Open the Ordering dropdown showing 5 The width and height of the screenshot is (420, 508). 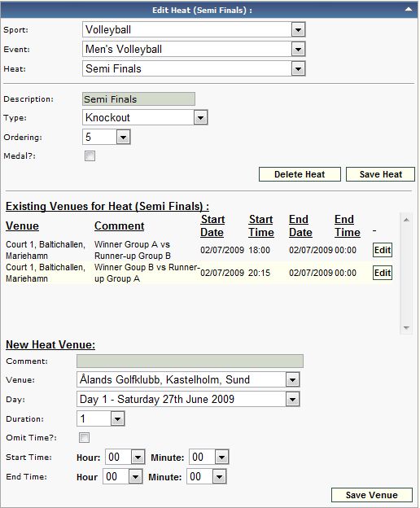[106, 137]
